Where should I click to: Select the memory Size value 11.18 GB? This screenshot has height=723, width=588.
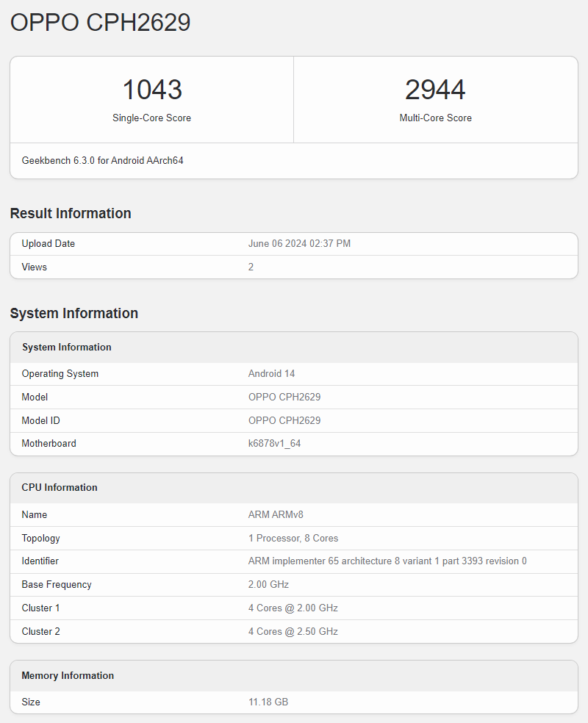pos(268,702)
